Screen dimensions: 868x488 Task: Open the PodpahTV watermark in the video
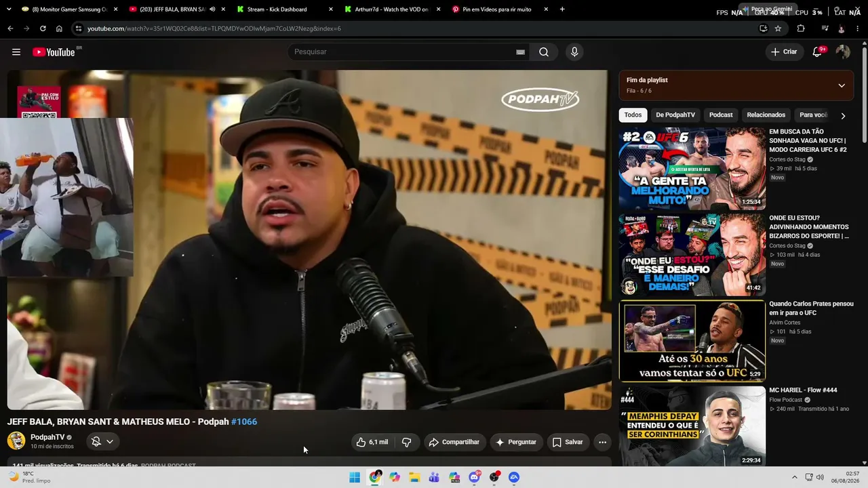pyautogui.click(x=540, y=100)
